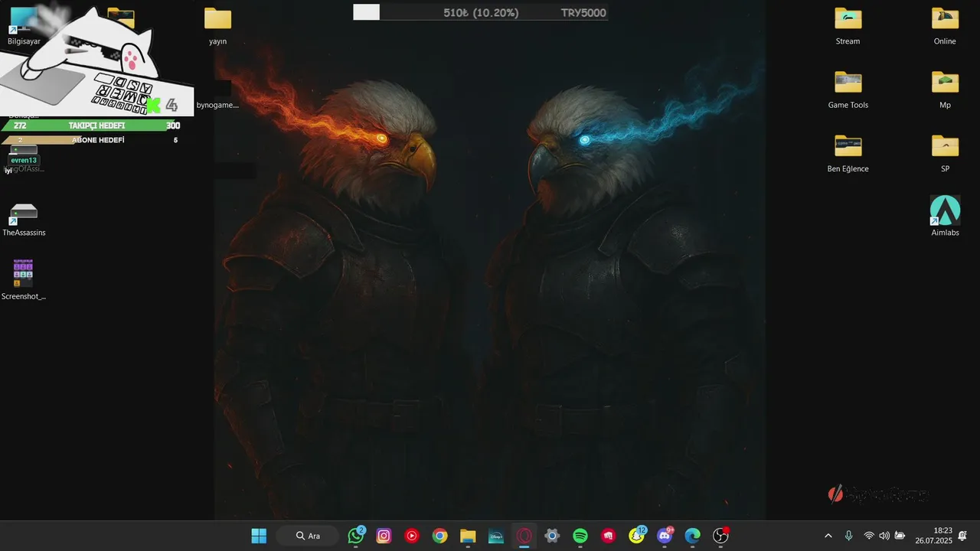
Task: Open Settings gear in the taskbar
Action: pyautogui.click(x=552, y=536)
